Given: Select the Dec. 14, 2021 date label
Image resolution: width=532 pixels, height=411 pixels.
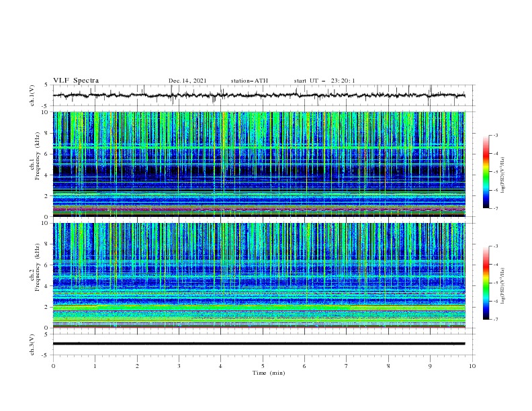Looking at the screenshot, I should coord(187,81).
